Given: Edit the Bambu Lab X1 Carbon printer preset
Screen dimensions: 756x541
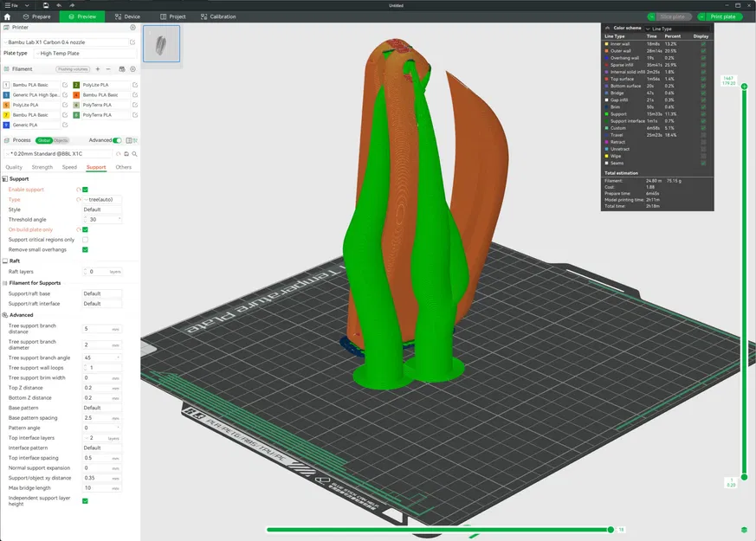Looking at the screenshot, I should tap(132, 42).
